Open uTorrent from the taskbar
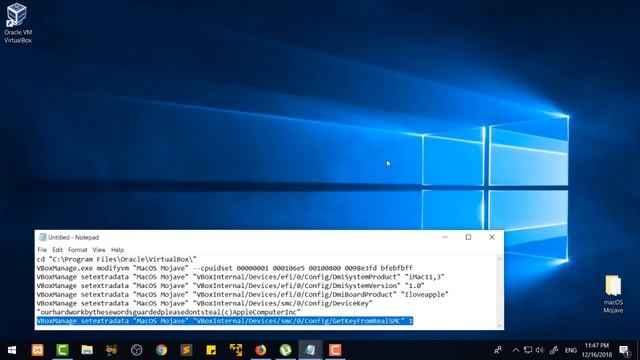 tap(285, 350)
